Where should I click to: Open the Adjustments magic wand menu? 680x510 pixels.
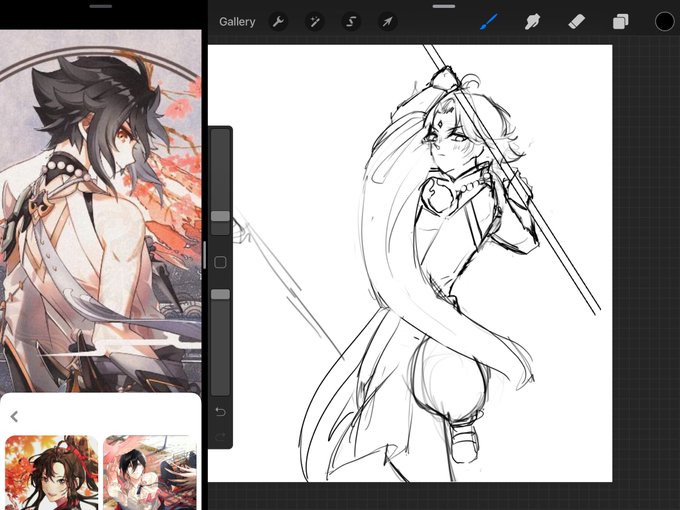pyautogui.click(x=314, y=22)
